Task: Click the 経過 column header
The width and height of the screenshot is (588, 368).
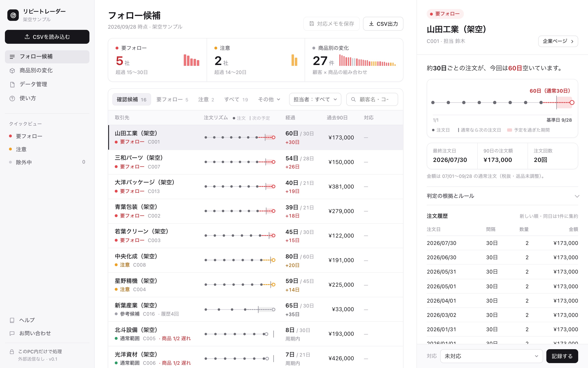Action: (290, 118)
